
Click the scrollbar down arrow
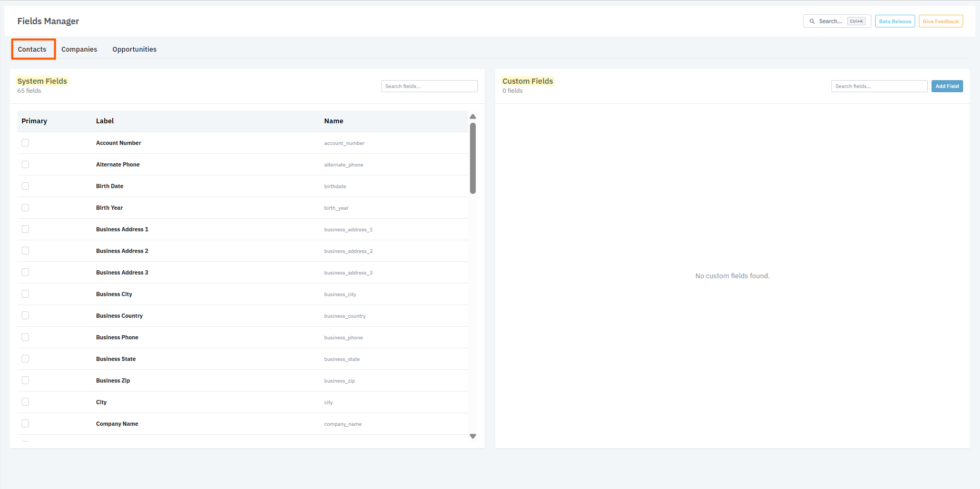coord(473,436)
